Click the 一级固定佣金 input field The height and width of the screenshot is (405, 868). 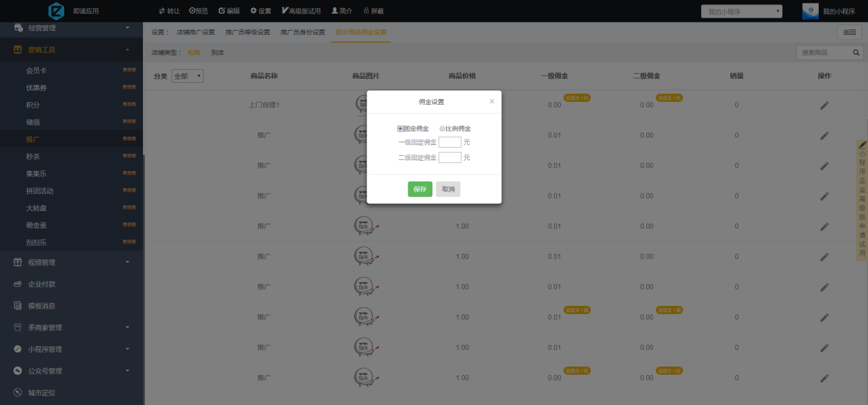click(449, 142)
